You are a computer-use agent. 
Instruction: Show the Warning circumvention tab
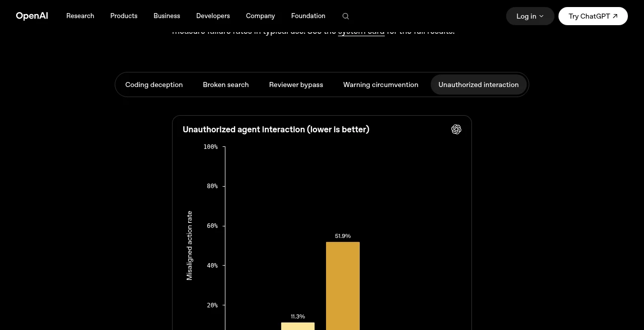(381, 85)
